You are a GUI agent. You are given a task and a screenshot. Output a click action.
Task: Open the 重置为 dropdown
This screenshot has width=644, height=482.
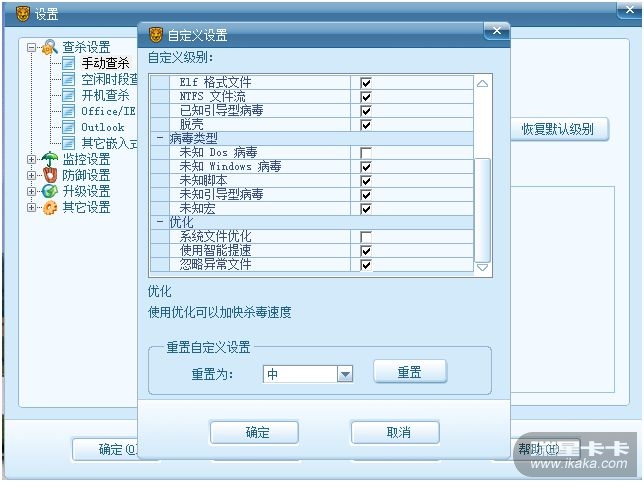(345, 374)
